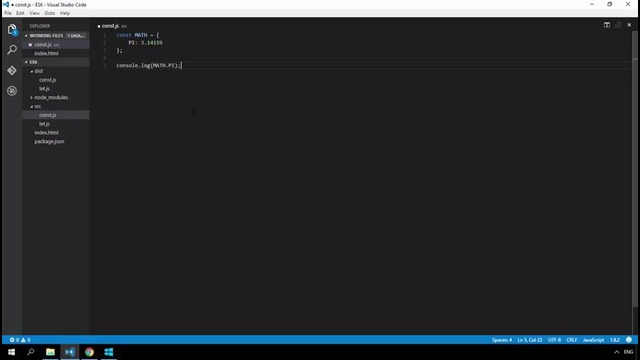Click the open changes editor icon
The height and width of the screenshot is (360, 640).
618,25
